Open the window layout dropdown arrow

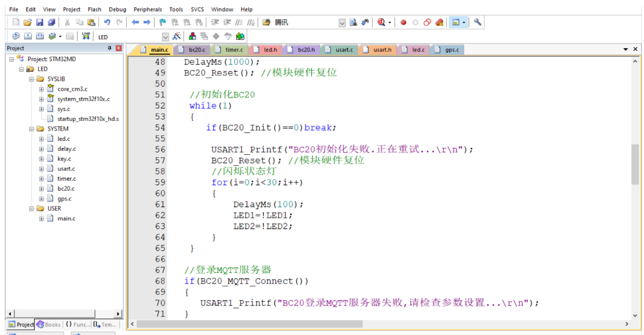464,22
